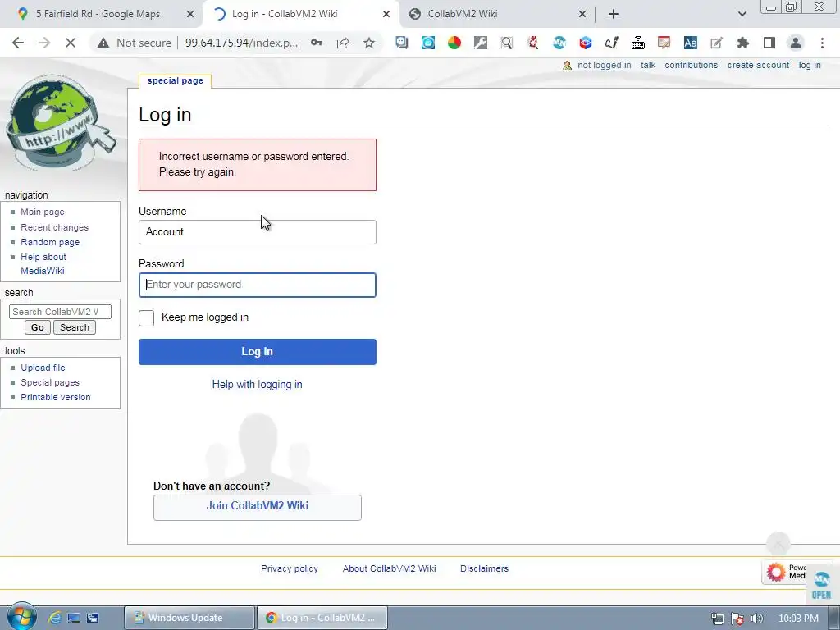Click Join CollabVM2 Wiki button
This screenshot has height=630, width=840.
(x=257, y=507)
